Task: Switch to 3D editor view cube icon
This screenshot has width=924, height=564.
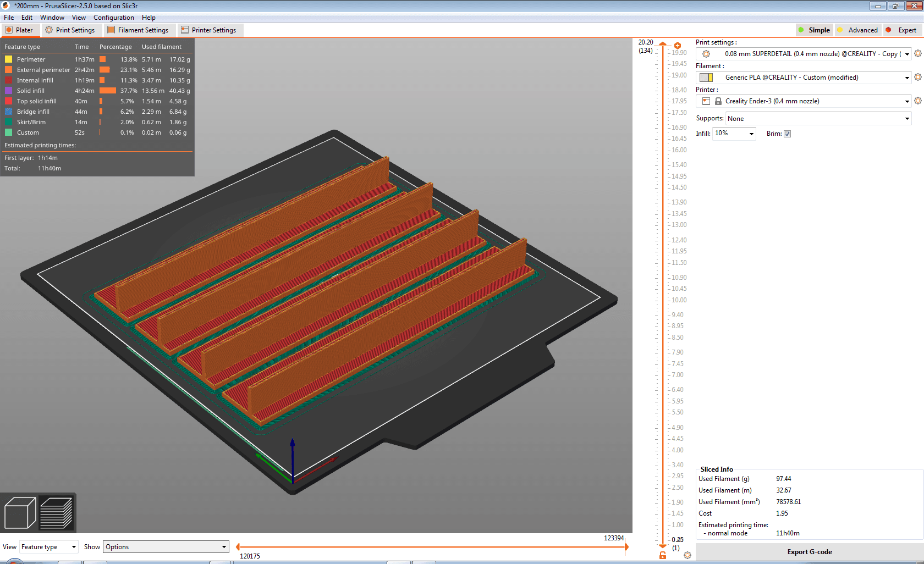Action: (20, 513)
